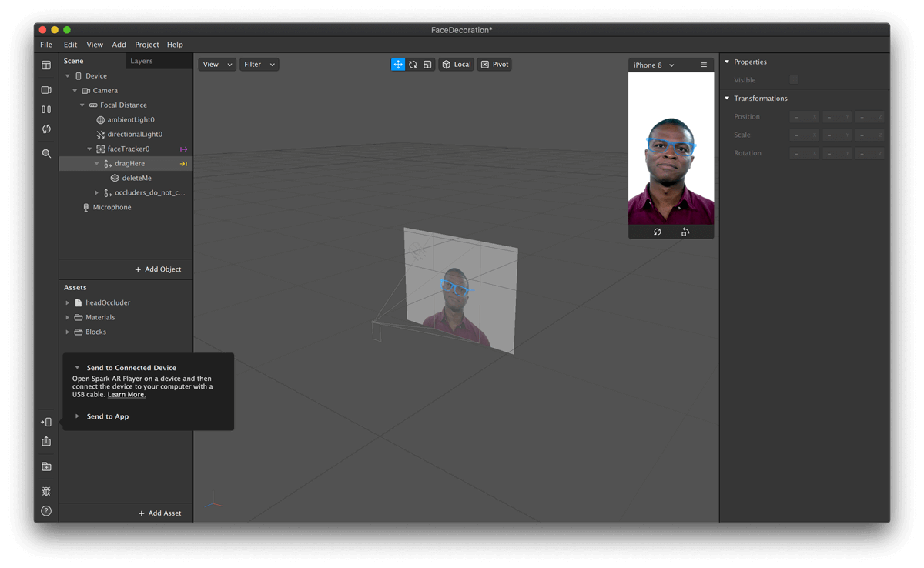Open the Help question mark icon

tap(46, 511)
